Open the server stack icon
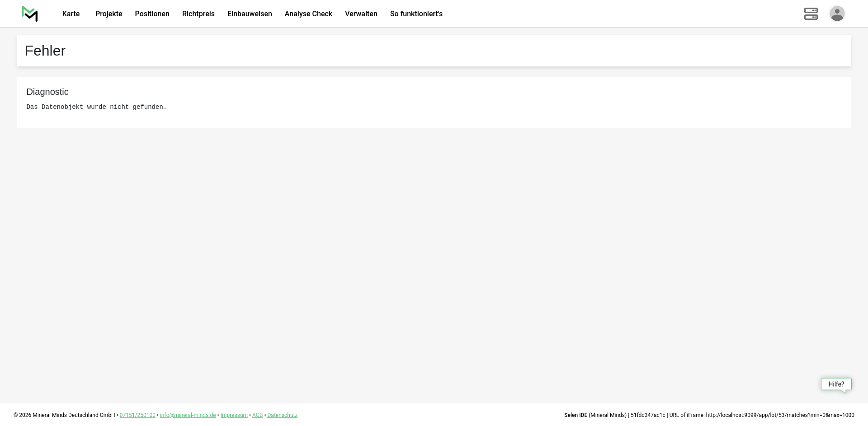 pyautogui.click(x=811, y=14)
